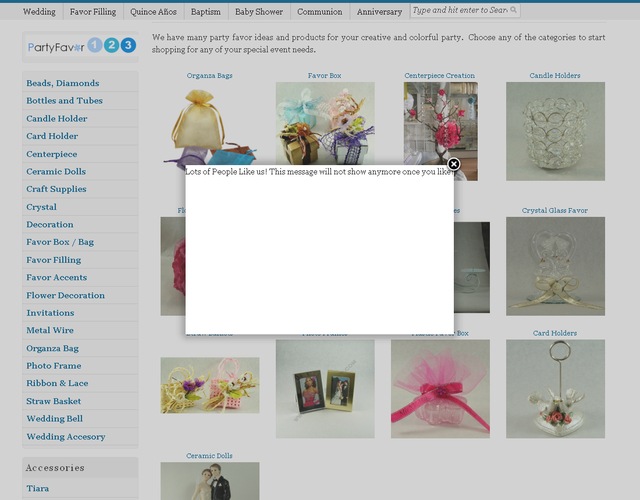Open Favor Box / Bag category

pyautogui.click(x=60, y=242)
